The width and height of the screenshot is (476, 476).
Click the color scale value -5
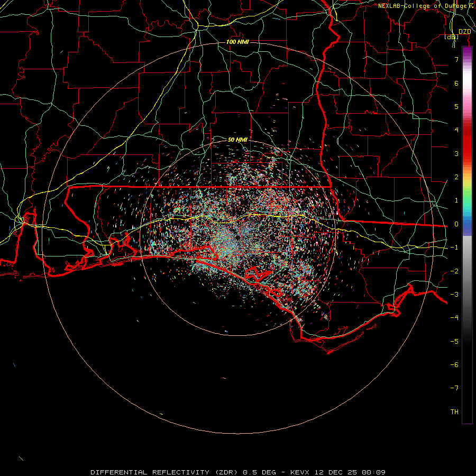pyautogui.click(x=454, y=342)
